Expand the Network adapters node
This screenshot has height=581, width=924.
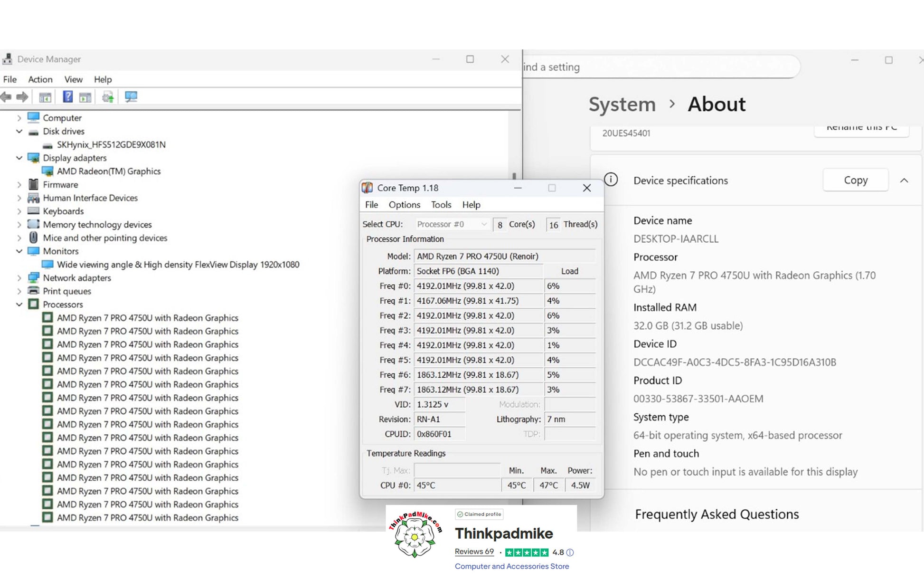point(19,278)
